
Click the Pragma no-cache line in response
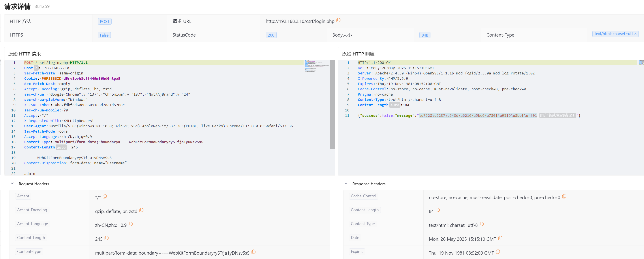pos(375,94)
